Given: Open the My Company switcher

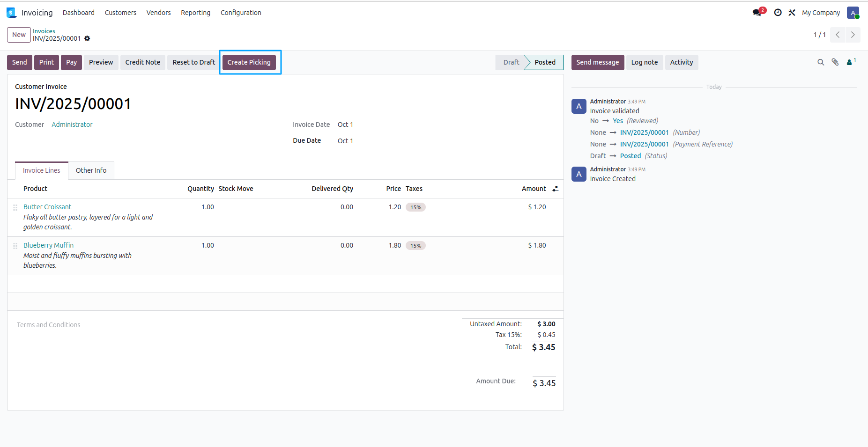Looking at the screenshot, I should tap(821, 13).
